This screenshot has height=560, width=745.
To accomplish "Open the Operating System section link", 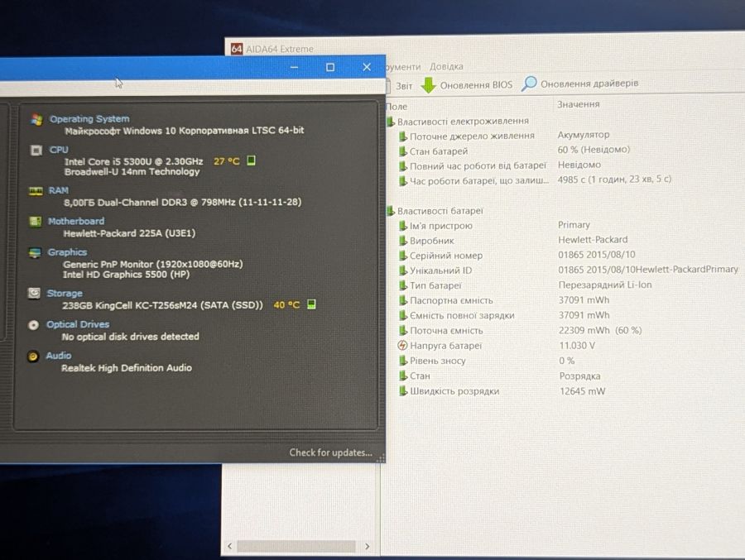I will 89,119.
